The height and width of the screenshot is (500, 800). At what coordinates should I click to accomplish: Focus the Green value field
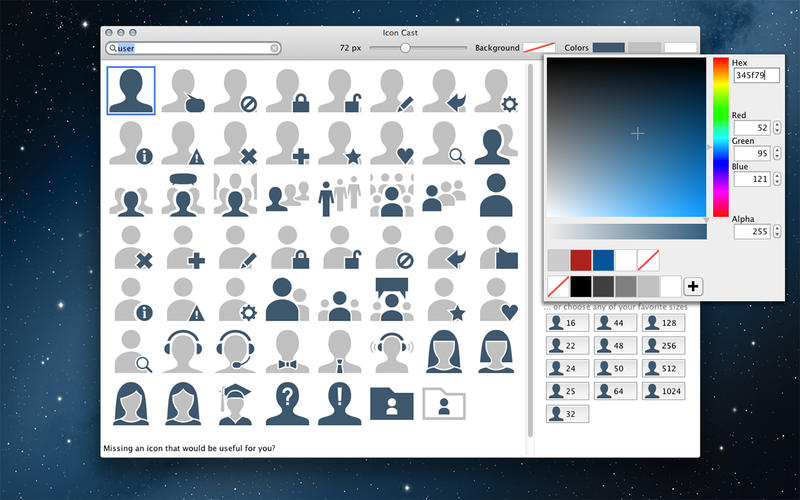coord(752,153)
